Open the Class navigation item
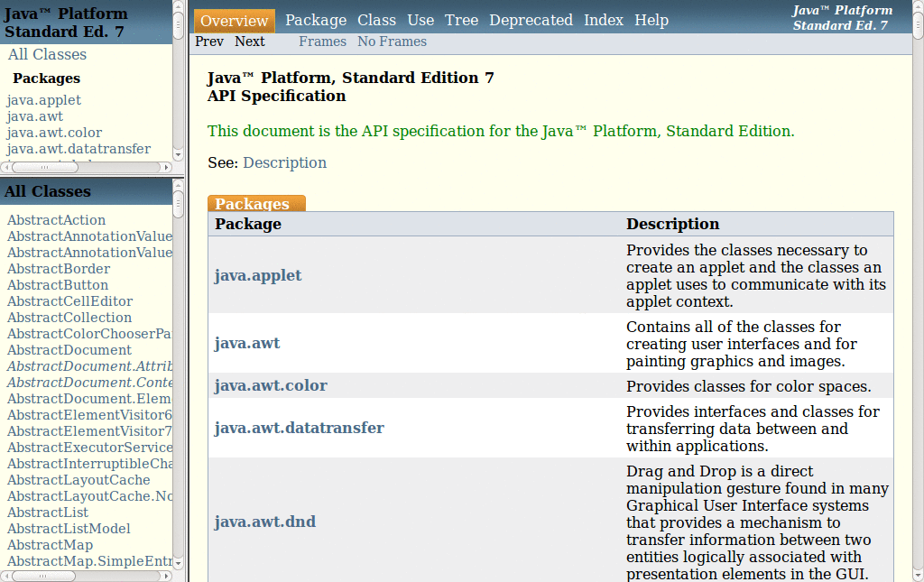 click(x=376, y=20)
